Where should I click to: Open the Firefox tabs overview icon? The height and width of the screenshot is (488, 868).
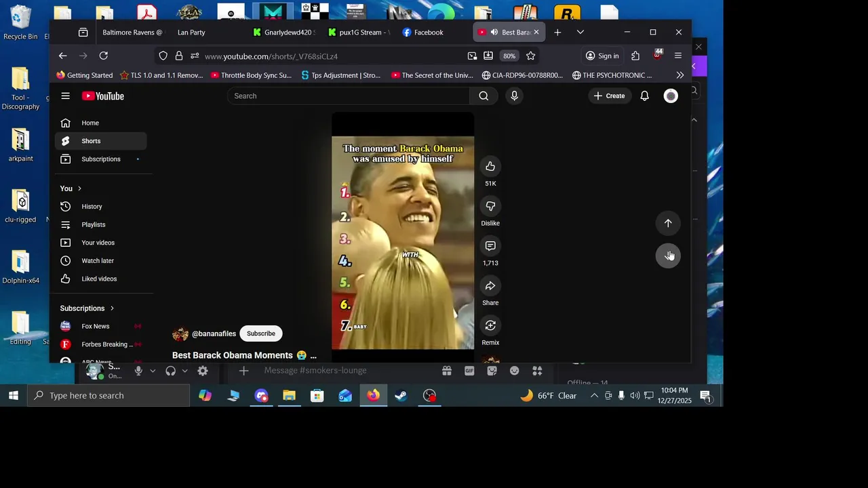pyautogui.click(x=83, y=32)
